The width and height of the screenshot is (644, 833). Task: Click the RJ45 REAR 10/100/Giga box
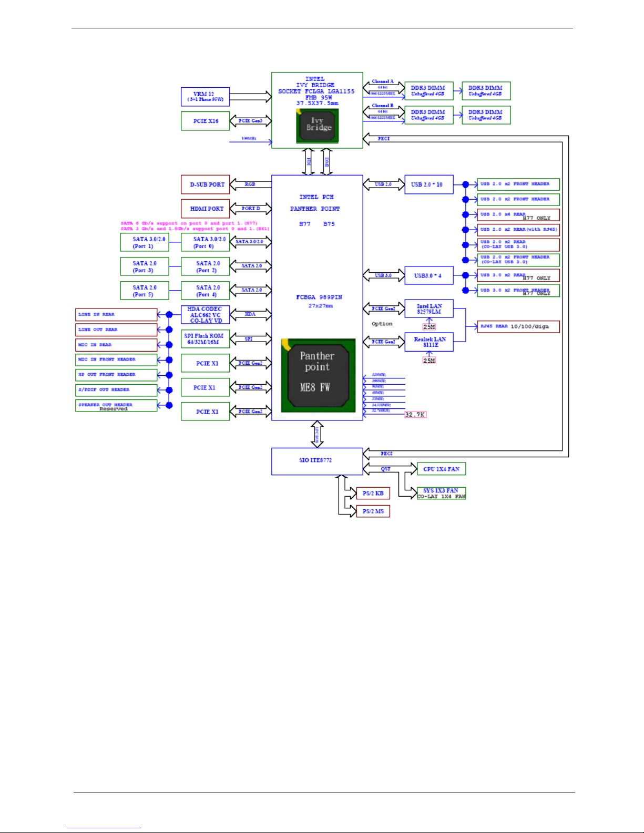coord(518,327)
